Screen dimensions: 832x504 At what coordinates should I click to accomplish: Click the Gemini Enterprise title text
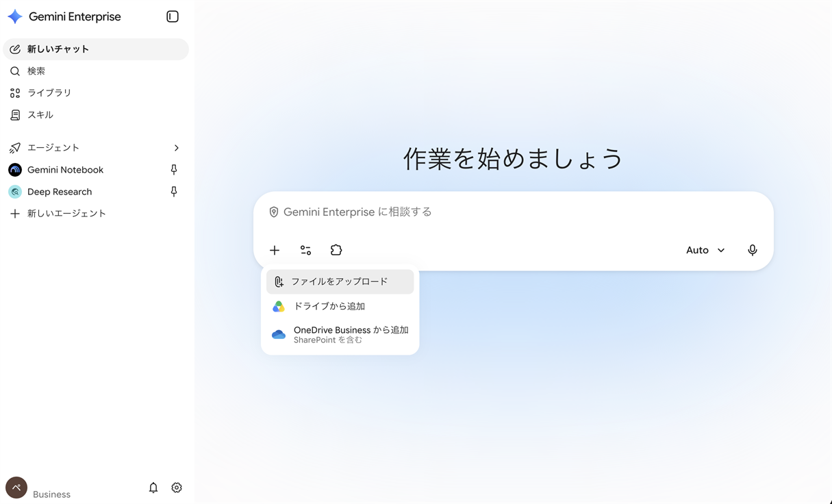click(75, 16)
